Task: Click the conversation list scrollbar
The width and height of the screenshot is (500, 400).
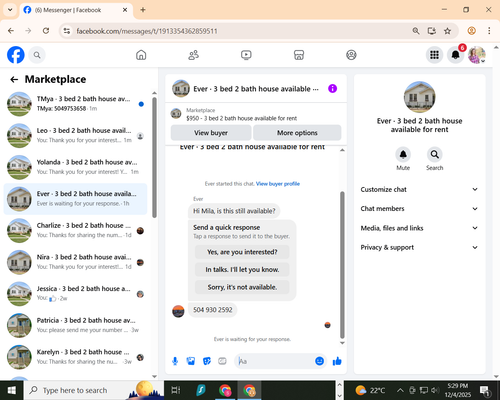Action: pyautogui.click(x=154, y=157)
